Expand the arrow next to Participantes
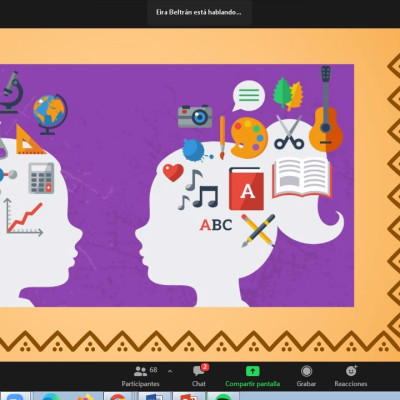 click(x=170, y=371)
